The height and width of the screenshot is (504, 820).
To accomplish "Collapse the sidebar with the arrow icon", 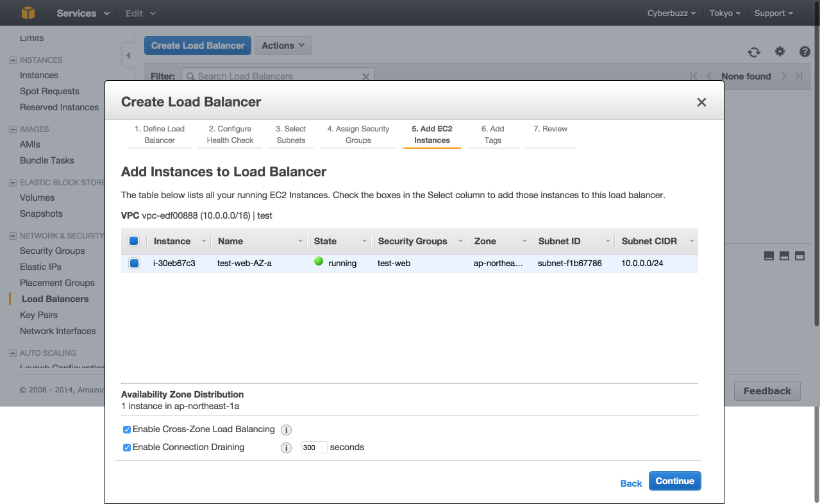I will click(128, 56).
